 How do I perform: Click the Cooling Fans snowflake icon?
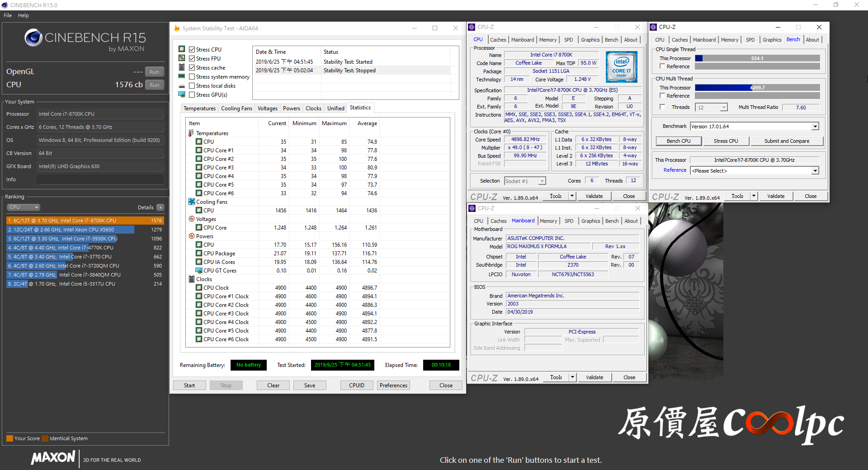click(x=192, y=202)
